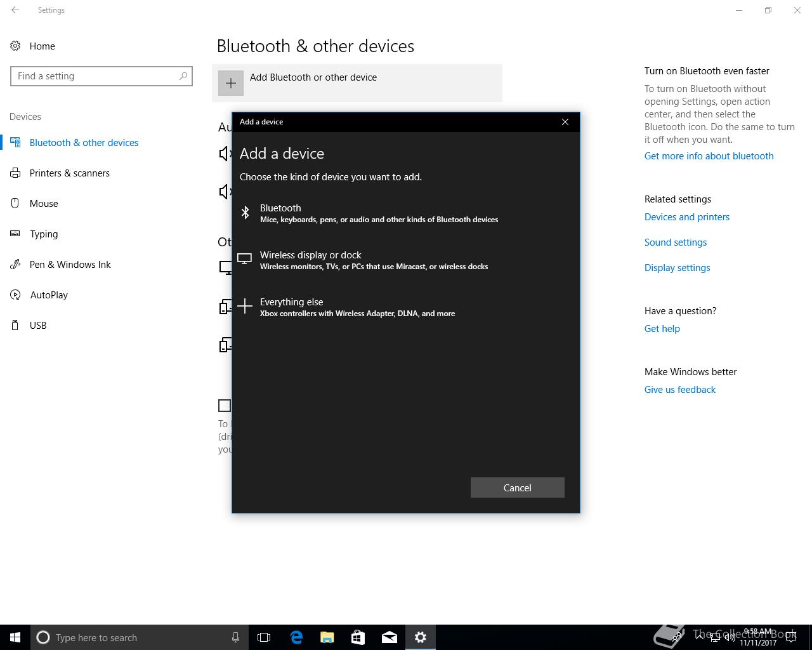Click the mouse icon in sidebar
This screenshot has height=650, width=812.
pos(15,203)
